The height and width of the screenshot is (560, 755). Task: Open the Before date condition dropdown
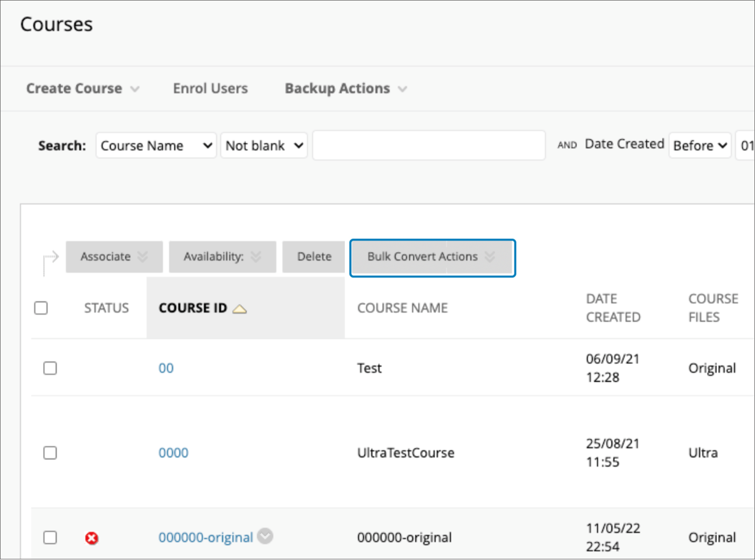[700, 145]
